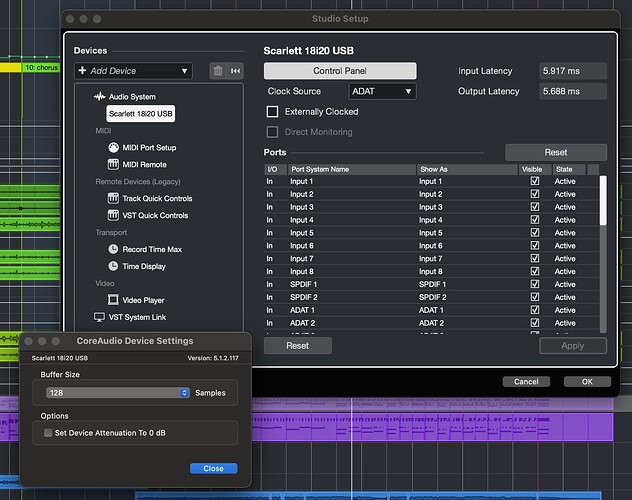Image resolution: width=632 pixels, height=500 pixels.
Task: Enable the Externally Clocked checkbox
Action: click(272, 112)
